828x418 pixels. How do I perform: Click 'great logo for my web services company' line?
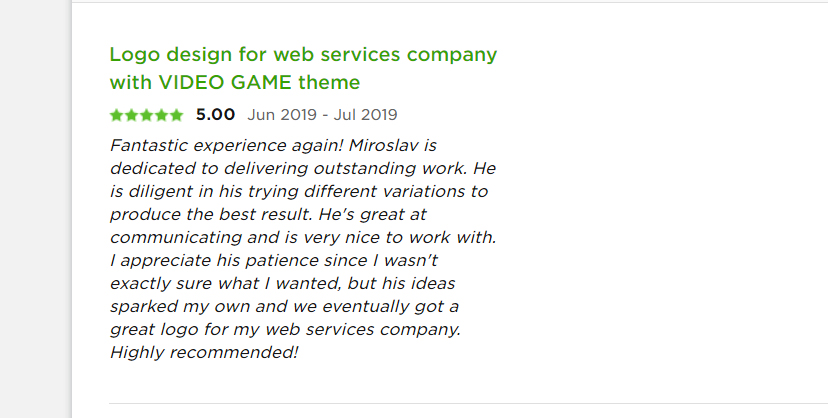pos(285,329)
